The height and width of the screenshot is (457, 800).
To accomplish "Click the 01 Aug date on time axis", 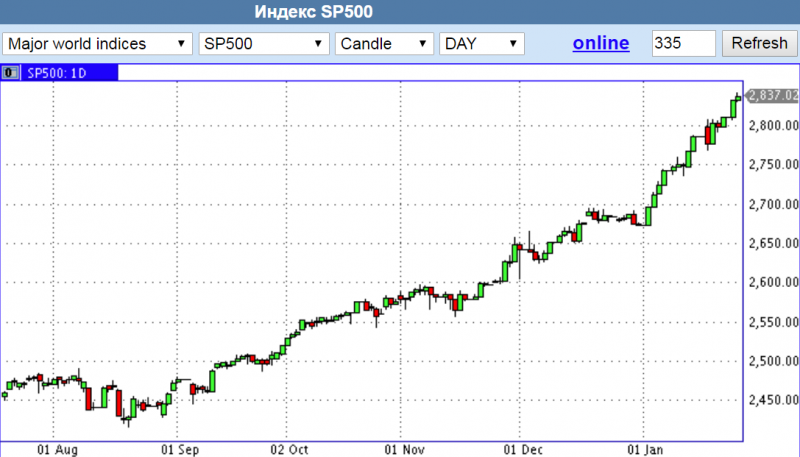I will click(55, 449).
